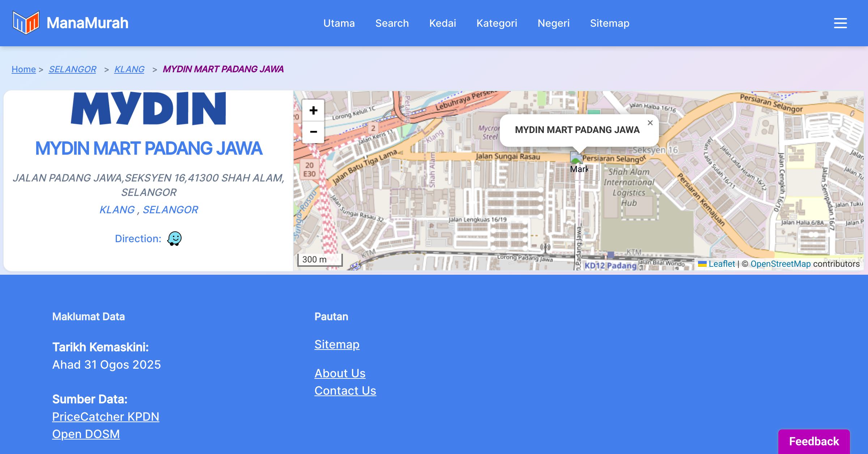The image size is (868, 454).
Task: Open the footer Sitemap link
Action: pyautogui.click(x=337, y=344)
